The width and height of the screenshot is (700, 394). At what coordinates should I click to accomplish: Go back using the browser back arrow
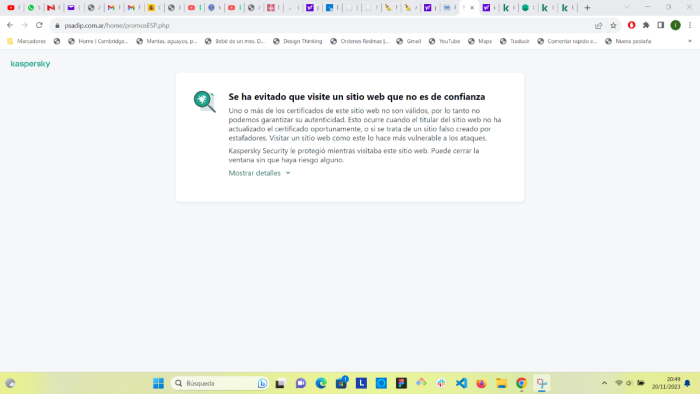(10, 25)
